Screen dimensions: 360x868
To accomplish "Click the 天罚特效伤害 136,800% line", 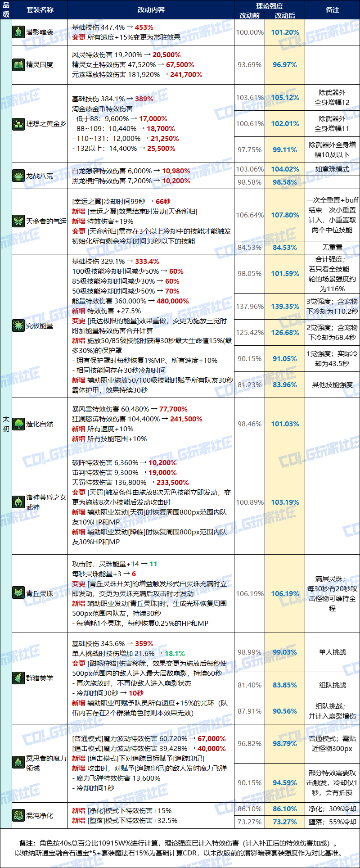I will (130, 482).
